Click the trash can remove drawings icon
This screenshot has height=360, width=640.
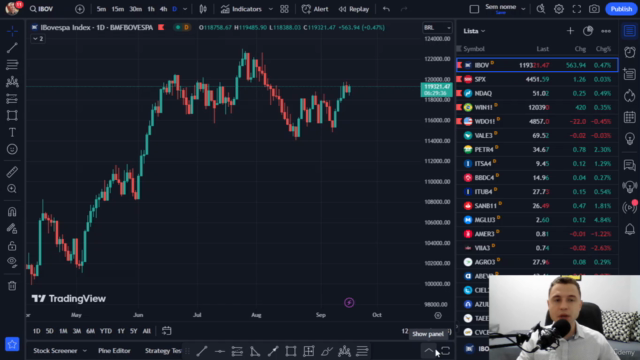12,286
